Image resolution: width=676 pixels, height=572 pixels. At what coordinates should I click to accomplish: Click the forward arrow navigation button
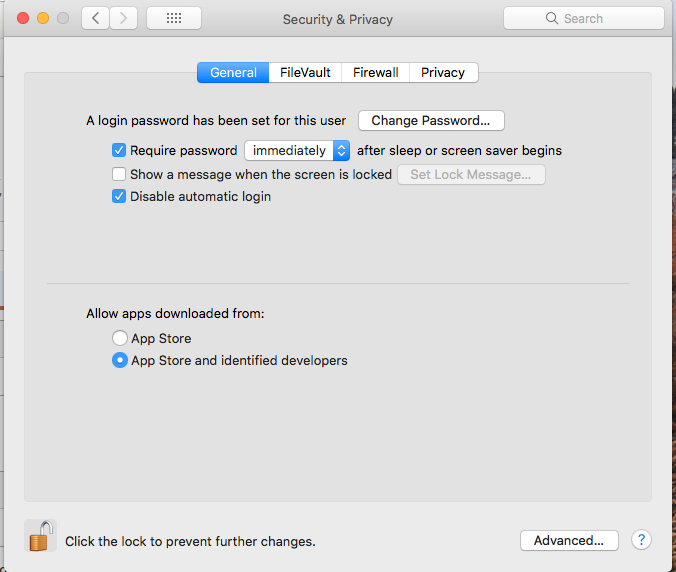click(124, 18)
